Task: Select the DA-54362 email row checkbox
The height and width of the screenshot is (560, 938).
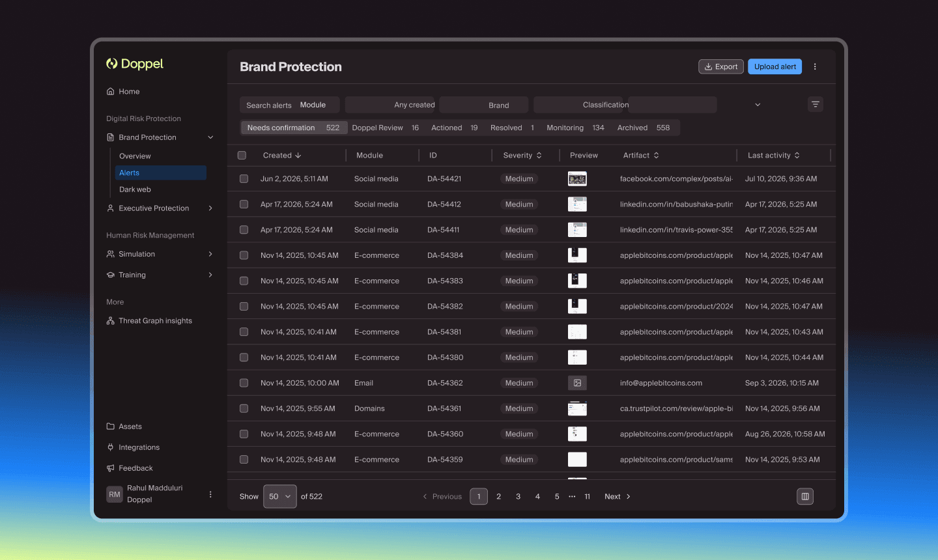Action: (244, 383)
